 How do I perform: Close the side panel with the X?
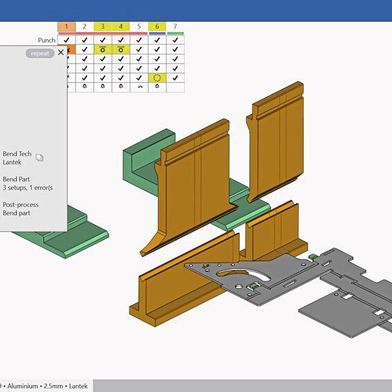(61, 52)
